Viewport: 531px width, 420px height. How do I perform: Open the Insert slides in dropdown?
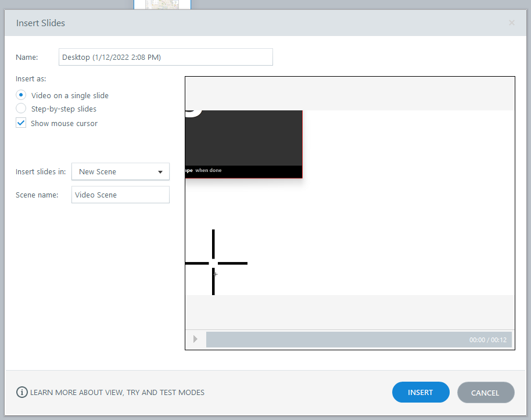120,172
